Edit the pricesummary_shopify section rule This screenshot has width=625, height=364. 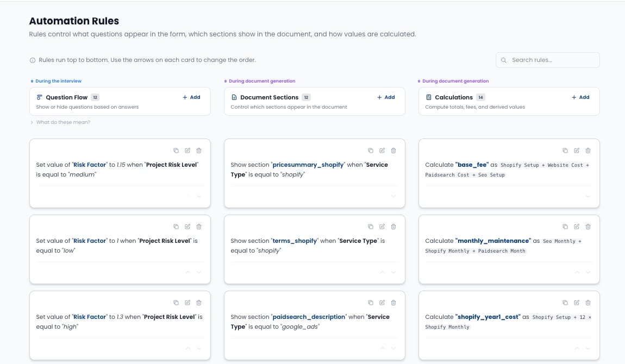click(x=382, y=150)
